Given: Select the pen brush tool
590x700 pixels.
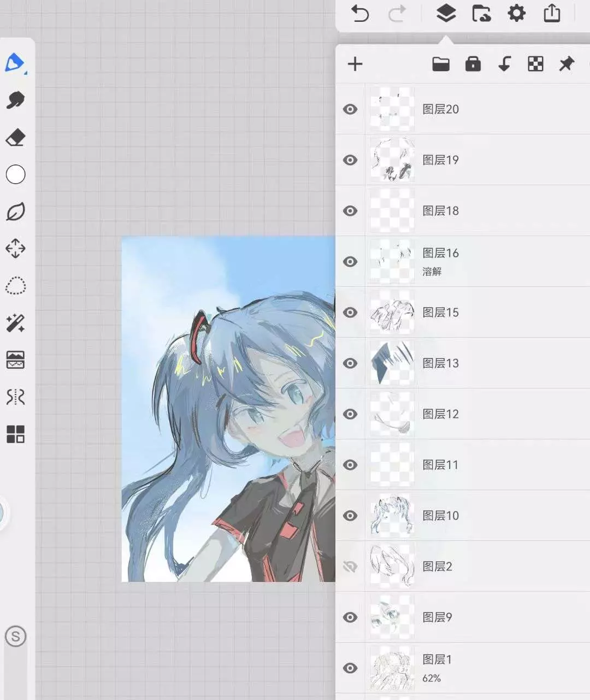Looking at the screenshot, I should pos(15,63).
